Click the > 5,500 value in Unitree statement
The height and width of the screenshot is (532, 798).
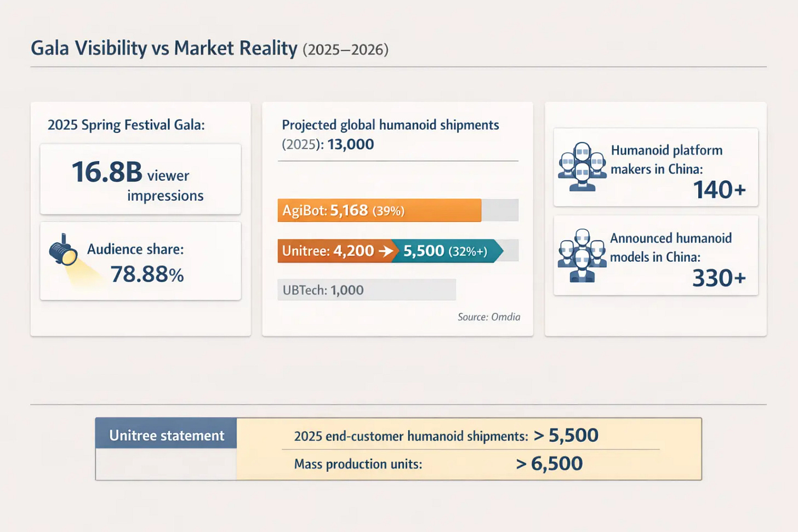coord(566,436)
